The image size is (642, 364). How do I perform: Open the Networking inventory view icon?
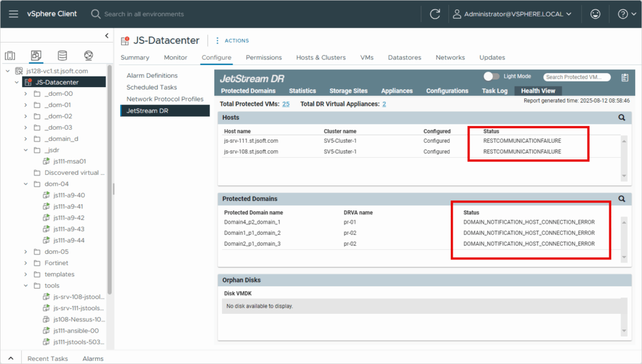pos(88,56)
